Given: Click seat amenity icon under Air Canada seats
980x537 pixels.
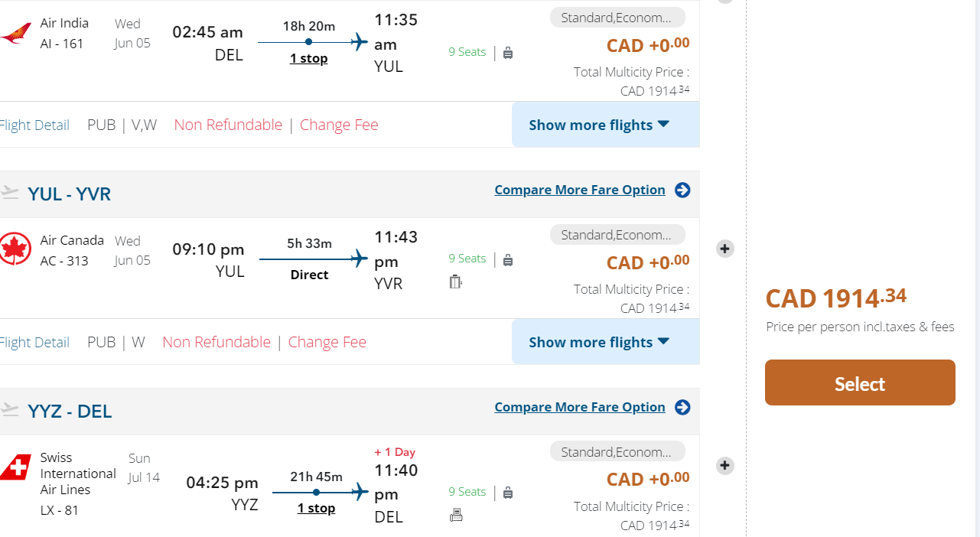Looking at the screenshot, I should 456,282.
